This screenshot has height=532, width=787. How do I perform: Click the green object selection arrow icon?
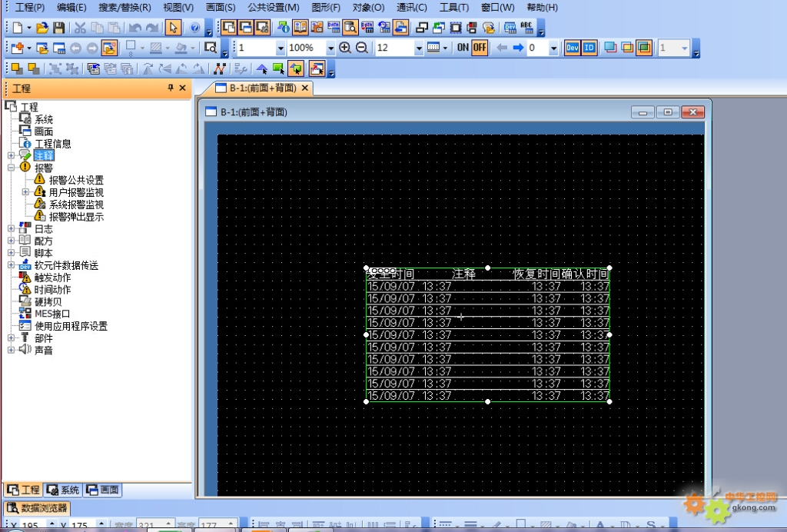[x=278, y=68]
